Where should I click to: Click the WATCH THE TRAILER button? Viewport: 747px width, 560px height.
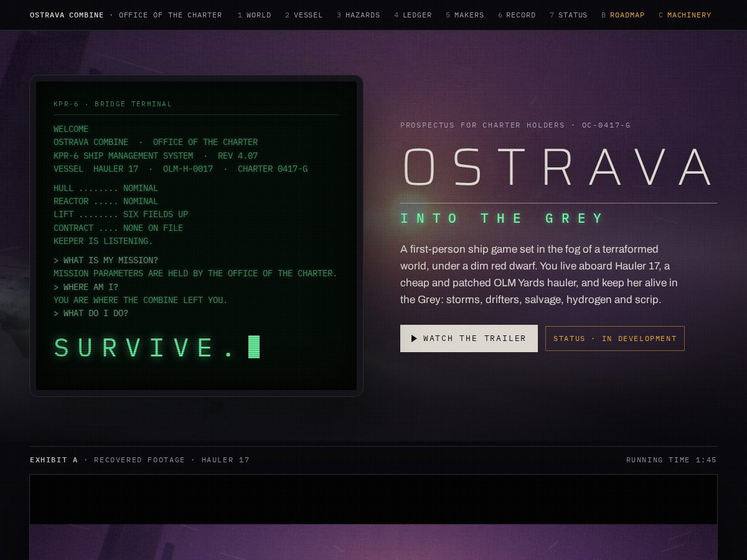pos(469,338)
